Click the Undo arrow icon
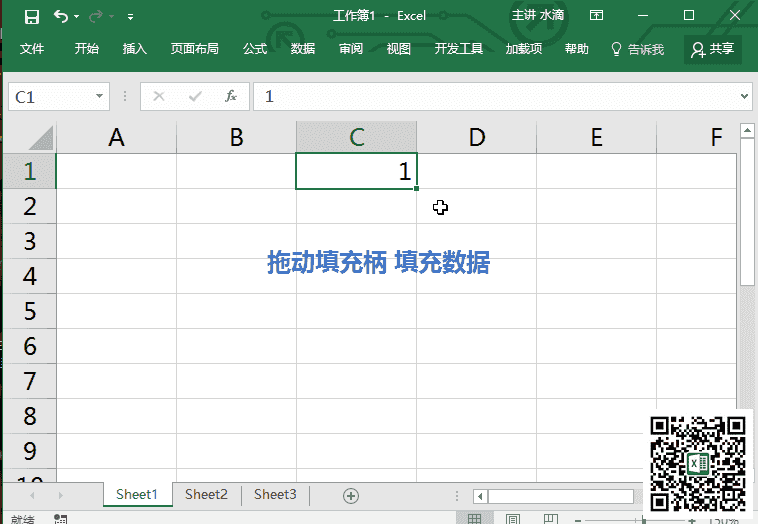This screenshot has height=524, width=758. tap(61, 16)
